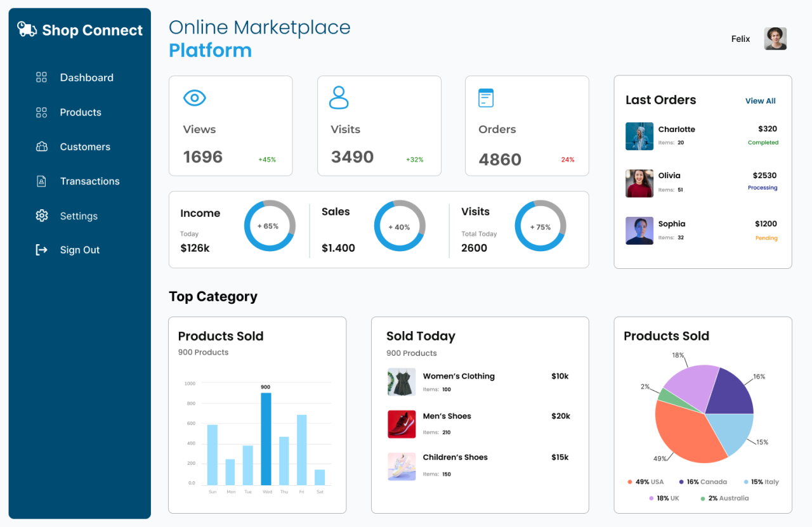Open the Products icon in sidebar

click(x=41, y=112)
